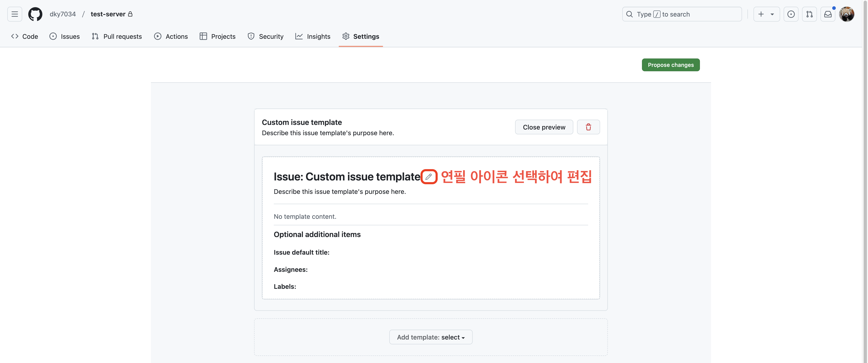
Task: Open the hamburger navigation menu
Action: click(x=14, y=14)
